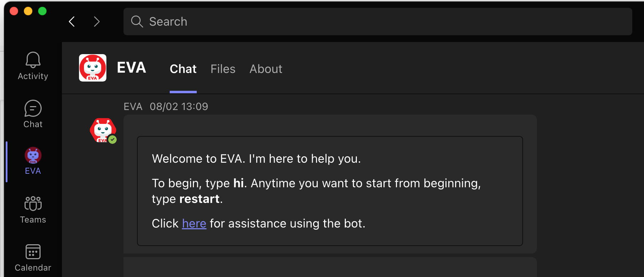Click the "here" assistance link
This screenshot has height=277, width=644.
click(194, 224)
